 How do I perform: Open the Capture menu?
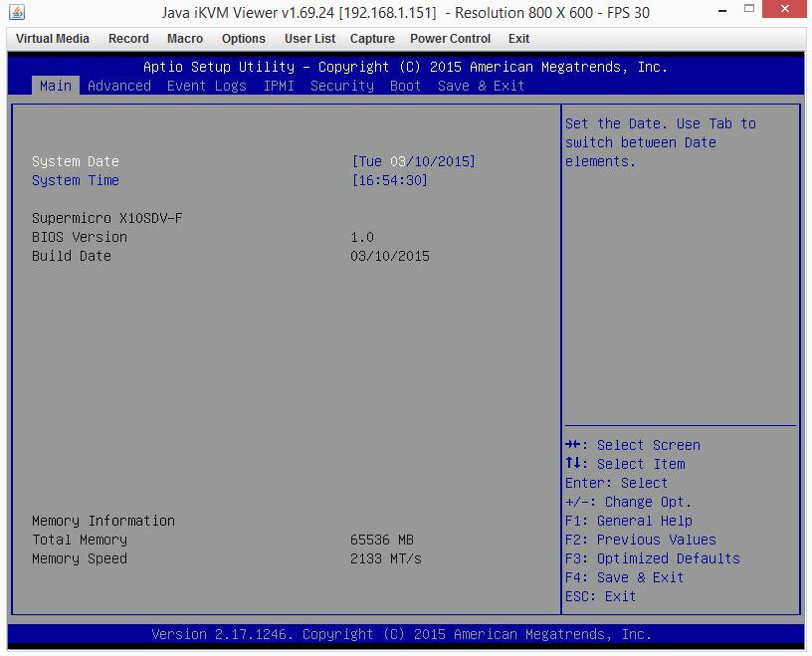tap(372, 39)
